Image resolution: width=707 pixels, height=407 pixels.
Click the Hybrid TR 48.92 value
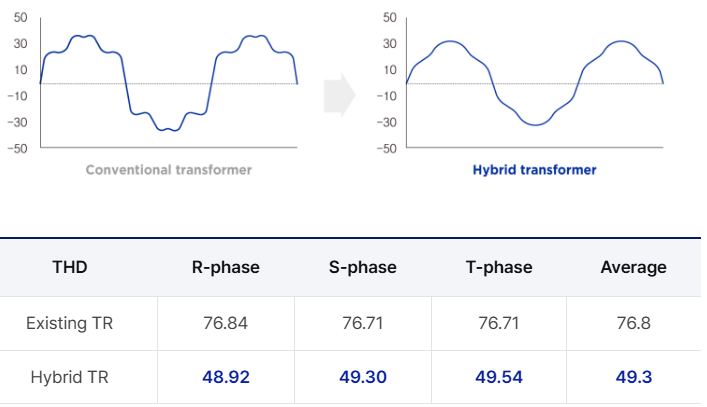coord(225,377)
